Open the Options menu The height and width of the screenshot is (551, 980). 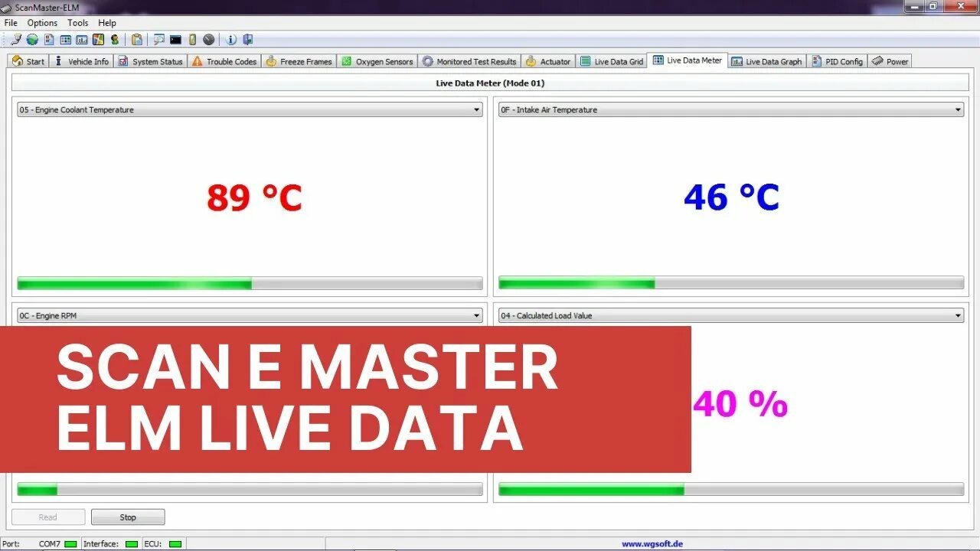[x=42, y=23]
